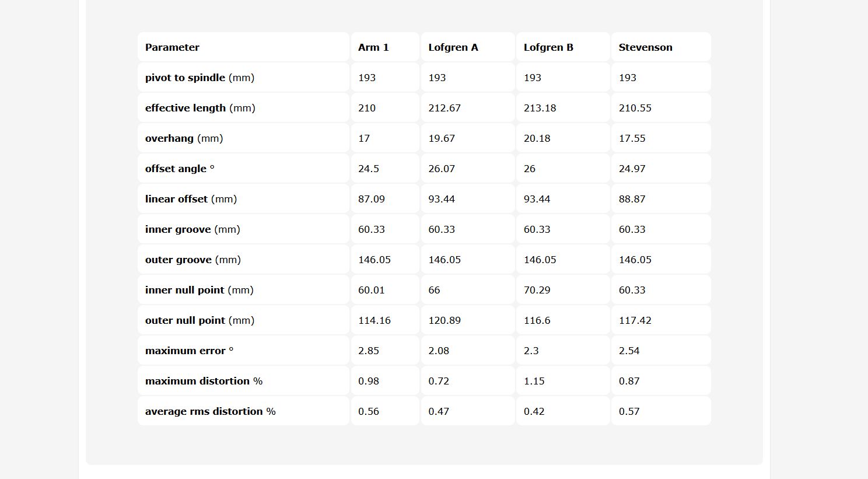Click the Stevenson column header
The image size is (868, 479).
645,47
